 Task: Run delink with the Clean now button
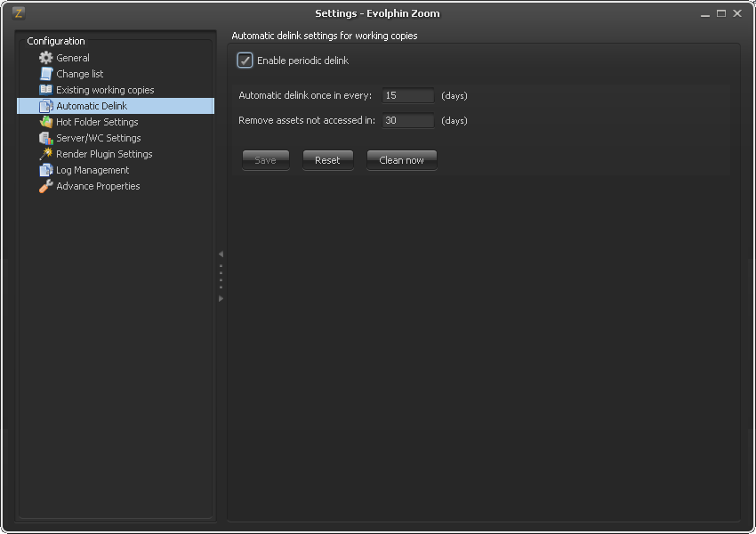[x=402, y=160]
